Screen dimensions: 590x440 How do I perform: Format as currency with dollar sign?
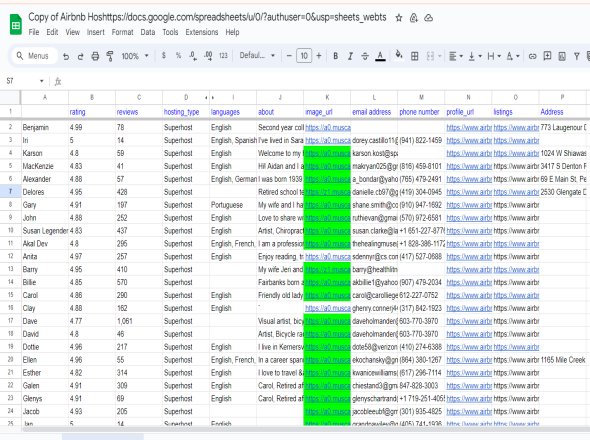[x=164, y=56]
